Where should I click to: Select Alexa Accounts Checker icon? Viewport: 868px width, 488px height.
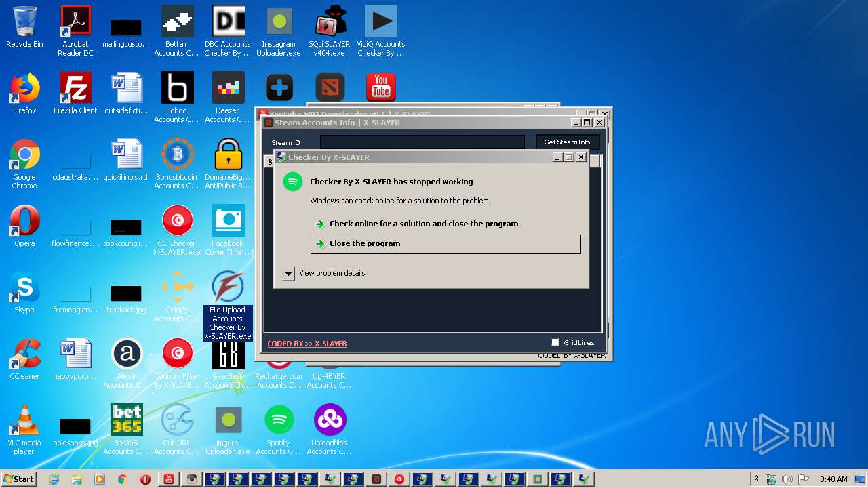pyautogui.click(x=126, y=363)
